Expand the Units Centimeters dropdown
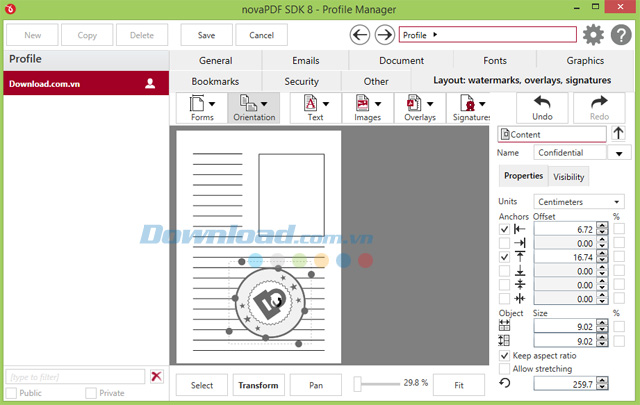 (579, 202)
